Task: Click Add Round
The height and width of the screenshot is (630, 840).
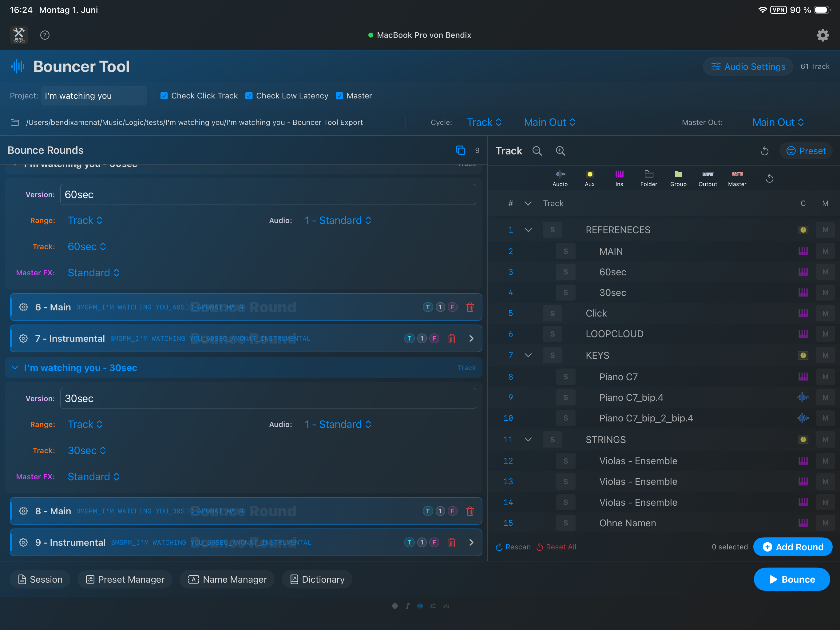Action: 793,547
